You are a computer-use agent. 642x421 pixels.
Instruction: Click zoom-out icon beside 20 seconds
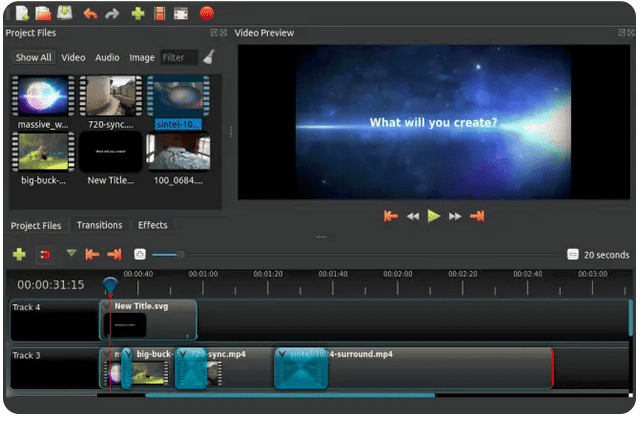[572, 254]
